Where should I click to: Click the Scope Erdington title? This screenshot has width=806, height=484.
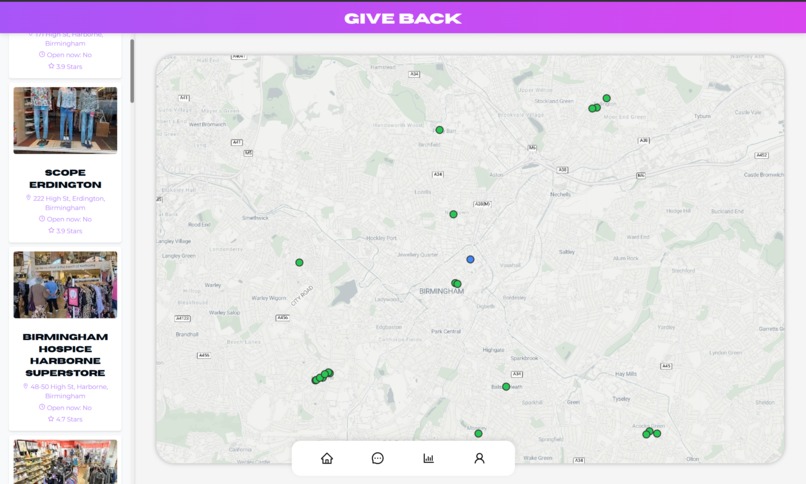pyautogui.click(x=65, y=178)
